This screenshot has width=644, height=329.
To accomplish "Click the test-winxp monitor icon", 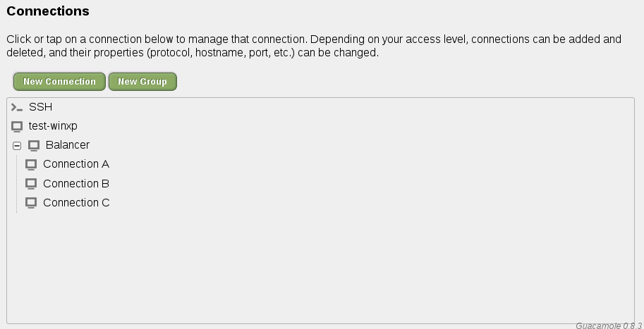I will coord(18,126).
